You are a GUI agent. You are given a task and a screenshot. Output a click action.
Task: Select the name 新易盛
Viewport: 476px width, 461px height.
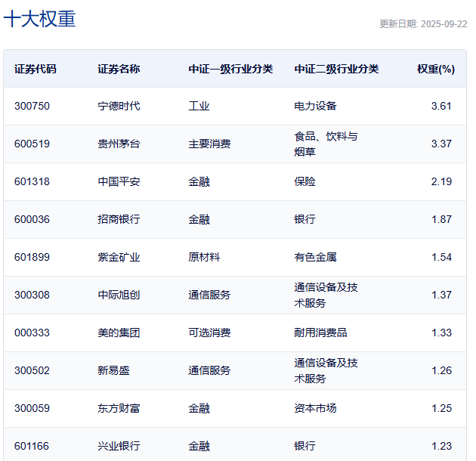click(113, 370)
